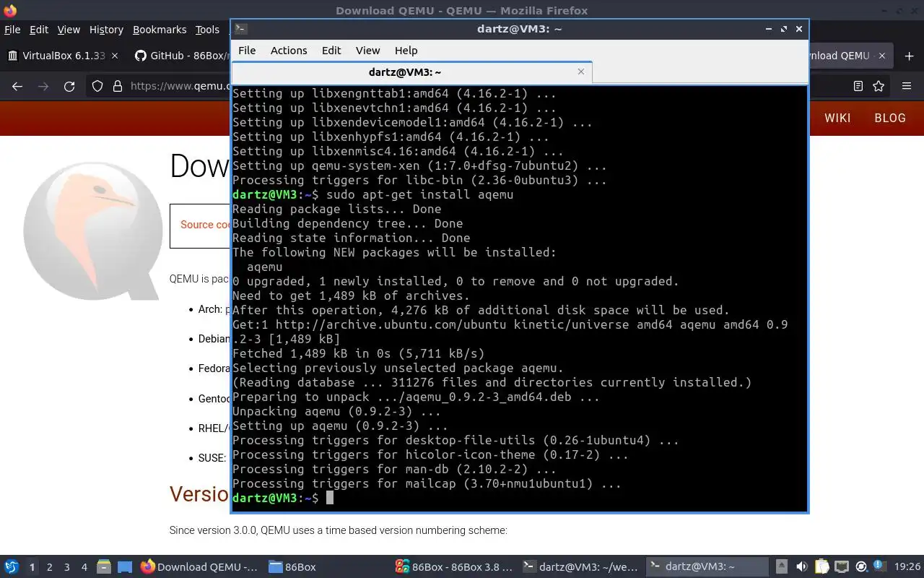Click the volume speaker tray icon

point(802,567)
